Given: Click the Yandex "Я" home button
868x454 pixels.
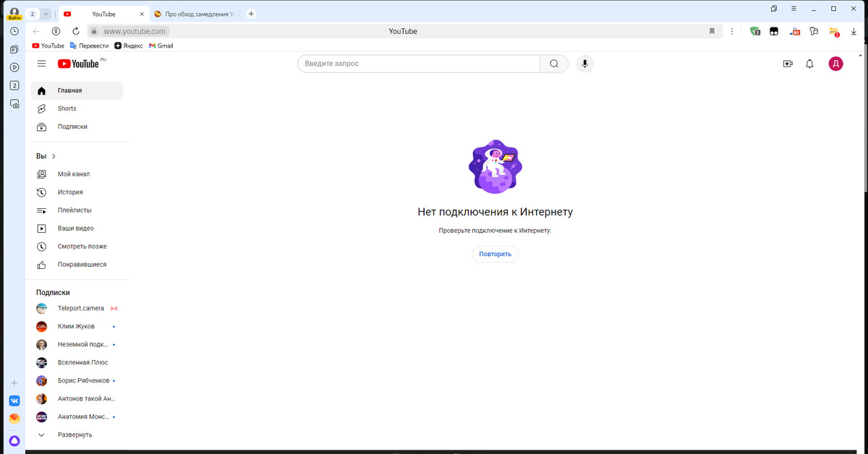Looking at the screenshot, I should pos(56,31).
